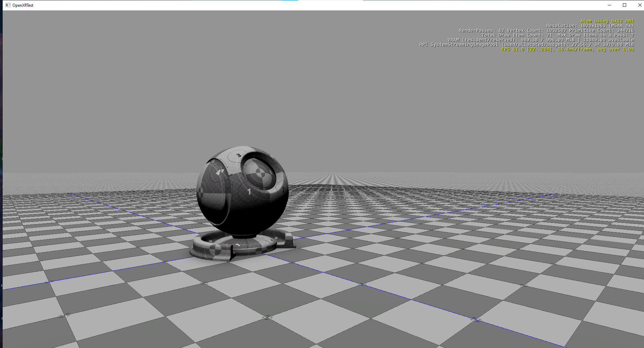The height and width of the screenshot is (348, 644).
Task: Click the OpenXRTest title bar text
Action: (23, 5)
